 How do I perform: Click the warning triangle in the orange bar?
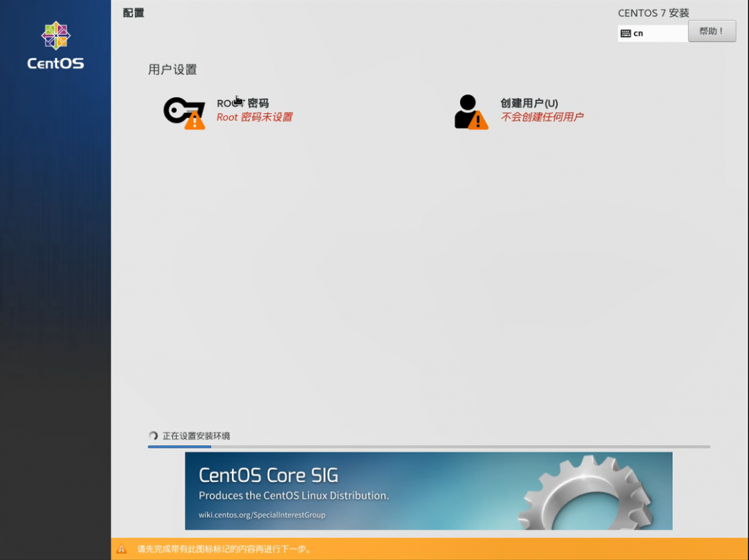(121, 549)
